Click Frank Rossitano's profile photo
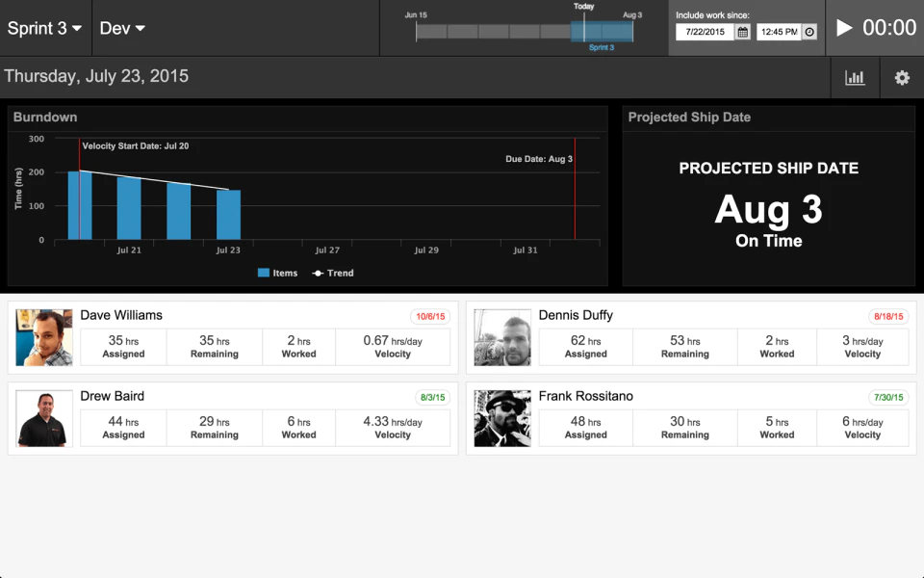The image size is (924, 578). [501, 418]
